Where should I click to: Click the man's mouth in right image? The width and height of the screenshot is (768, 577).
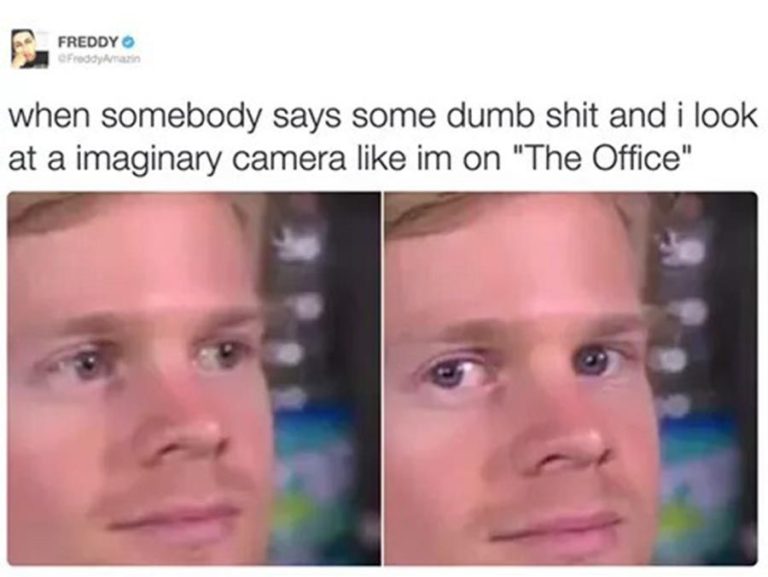click(556, 529)
